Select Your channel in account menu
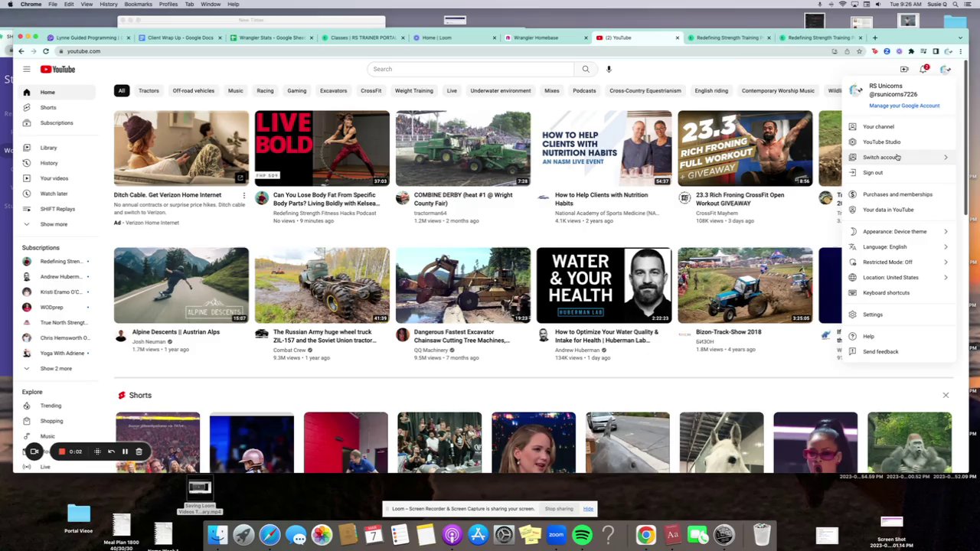This screenshot has width=980, height=551. click(x=900, y=126)
